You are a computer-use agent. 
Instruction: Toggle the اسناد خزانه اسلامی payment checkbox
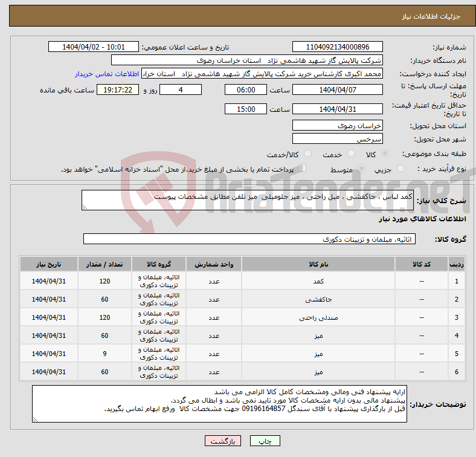303,167
